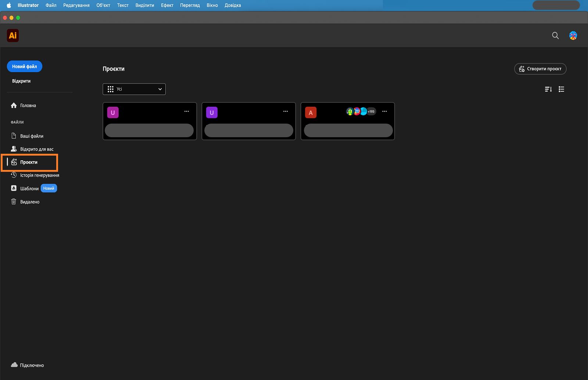Open Ваші файли in the sidebar
The width and height of the screenshot is (588, 380).
pyautogui.click(x=32, y=136)
